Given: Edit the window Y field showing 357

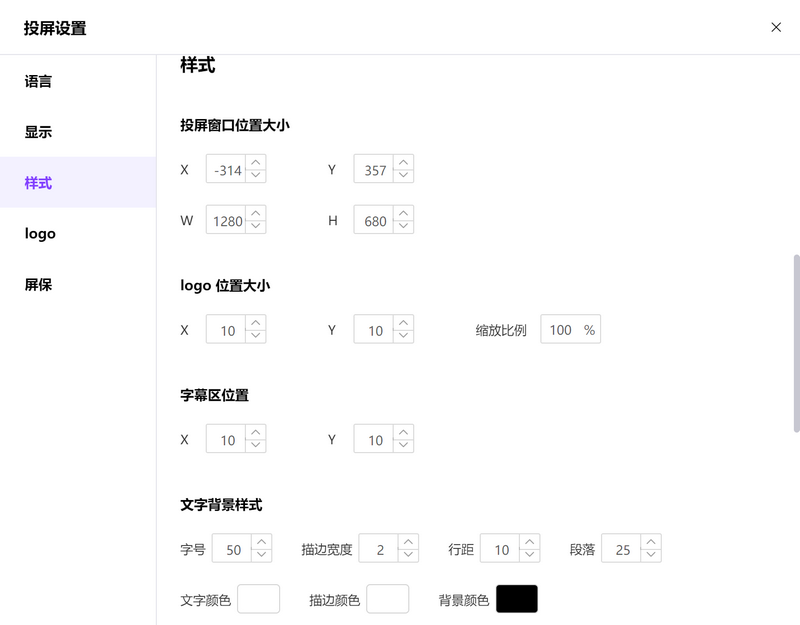Looking at the screenshot, I should 373,169.
